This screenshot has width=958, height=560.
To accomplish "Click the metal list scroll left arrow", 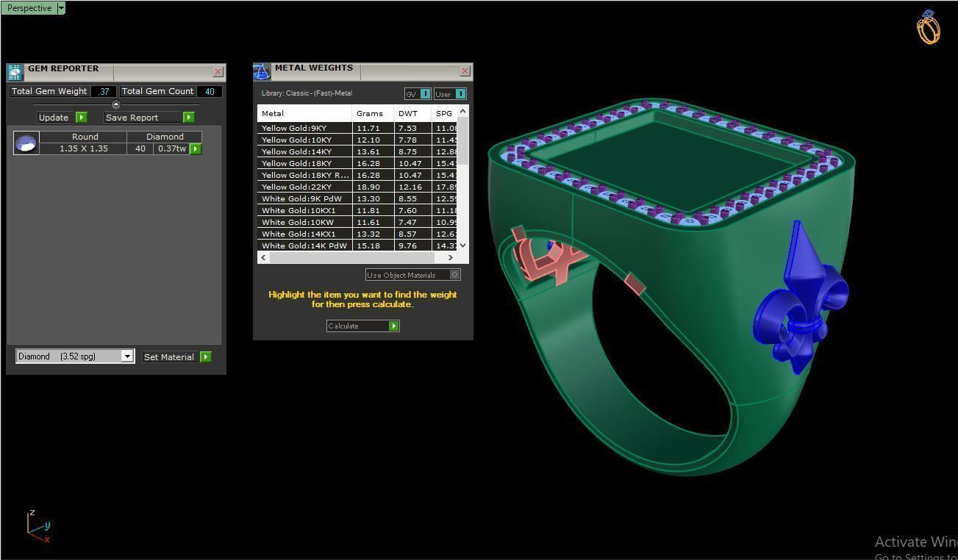I will (x=262, y=257).
